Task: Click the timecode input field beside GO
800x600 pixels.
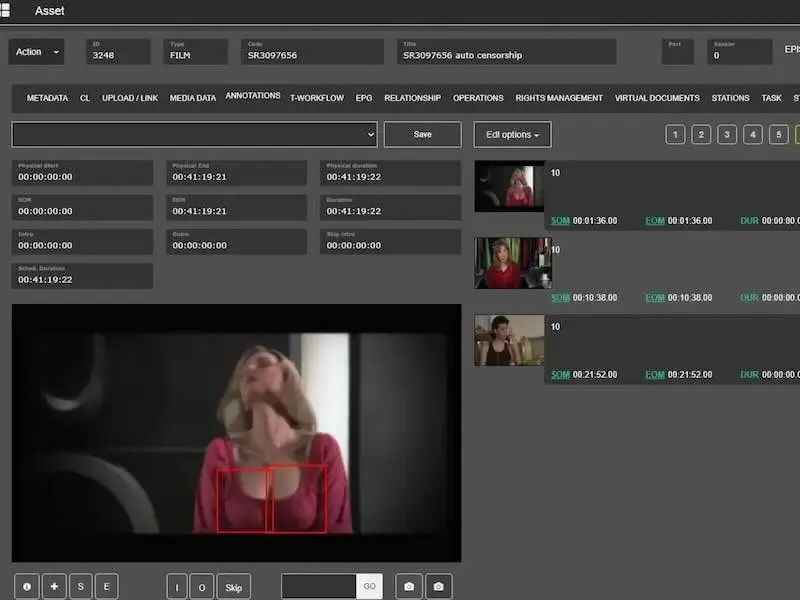Action: pos(319,586)
